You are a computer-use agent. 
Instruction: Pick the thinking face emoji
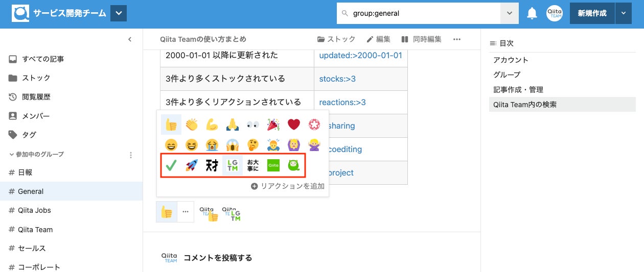point(252,145)
